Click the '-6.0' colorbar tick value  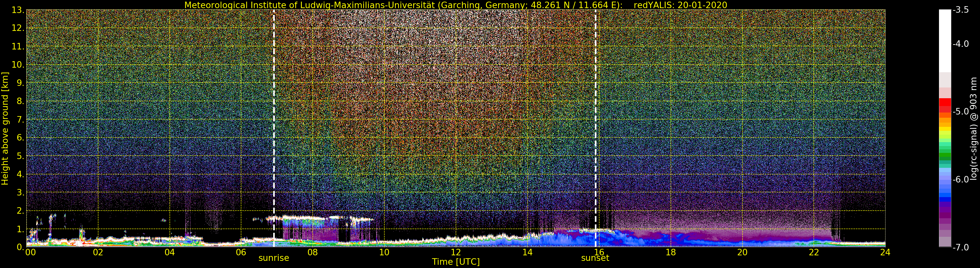click(960, 180)
